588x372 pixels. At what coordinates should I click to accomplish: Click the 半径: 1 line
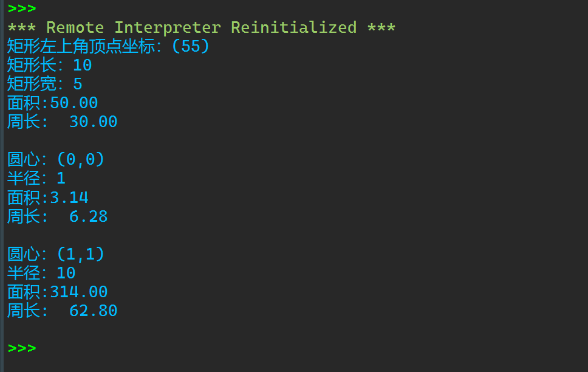[36, 179]
